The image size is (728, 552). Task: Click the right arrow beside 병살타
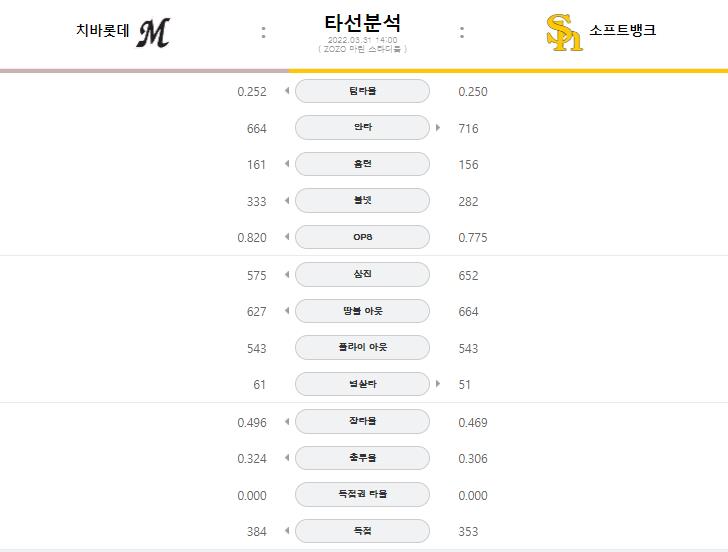438,383
